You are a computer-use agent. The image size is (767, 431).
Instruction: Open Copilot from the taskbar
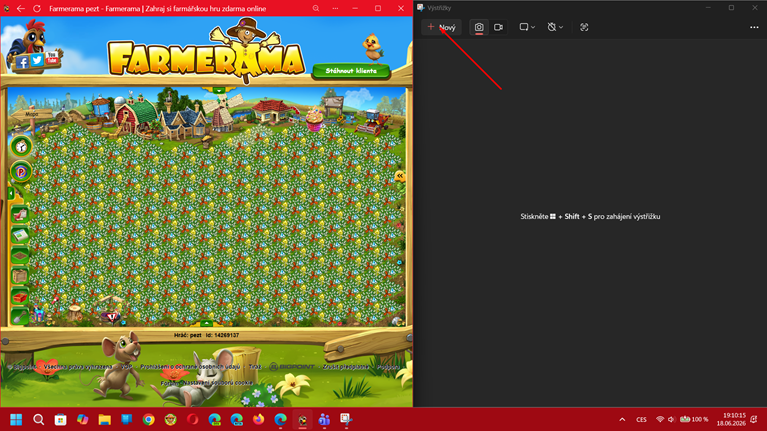83,420
